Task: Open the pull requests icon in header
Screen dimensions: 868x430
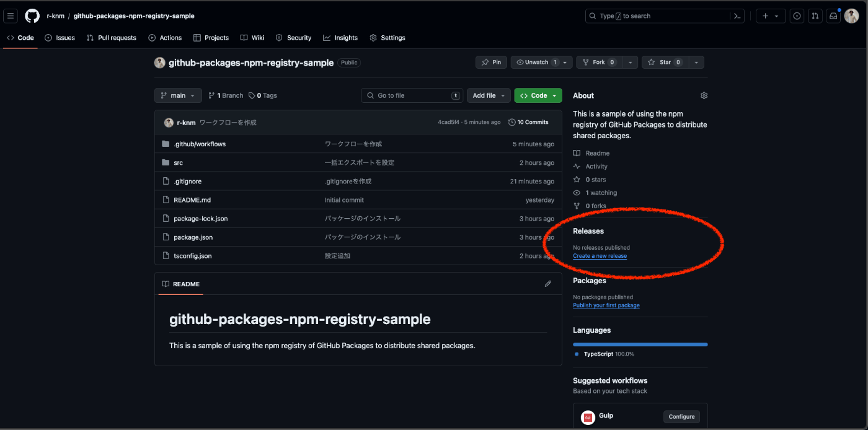Action: tap(815, 16)
